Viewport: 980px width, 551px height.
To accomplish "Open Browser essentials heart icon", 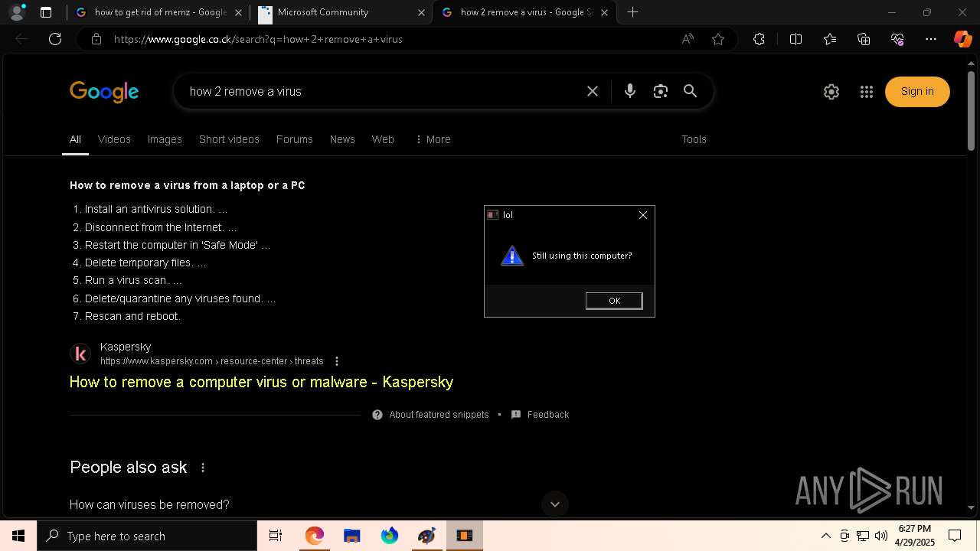I will click(x=897, y=39).
